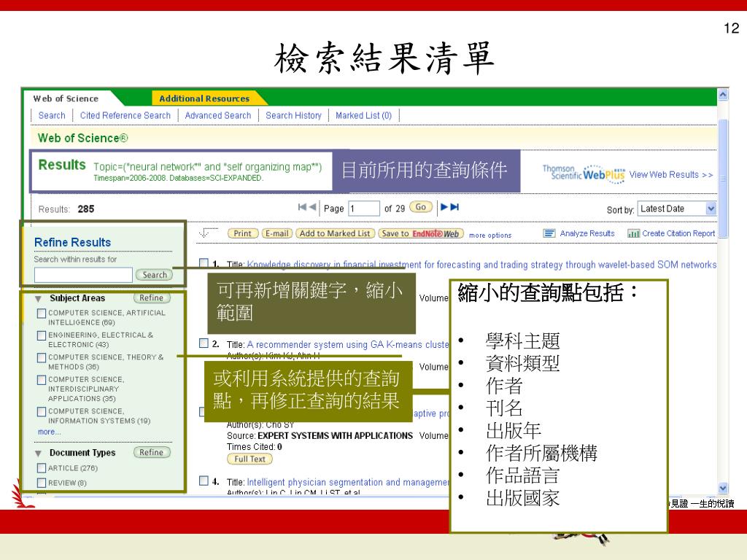The height and width of the screenshot is (560, 747).
Task: Click Add to Marked List button
Action: click(335, 233)
